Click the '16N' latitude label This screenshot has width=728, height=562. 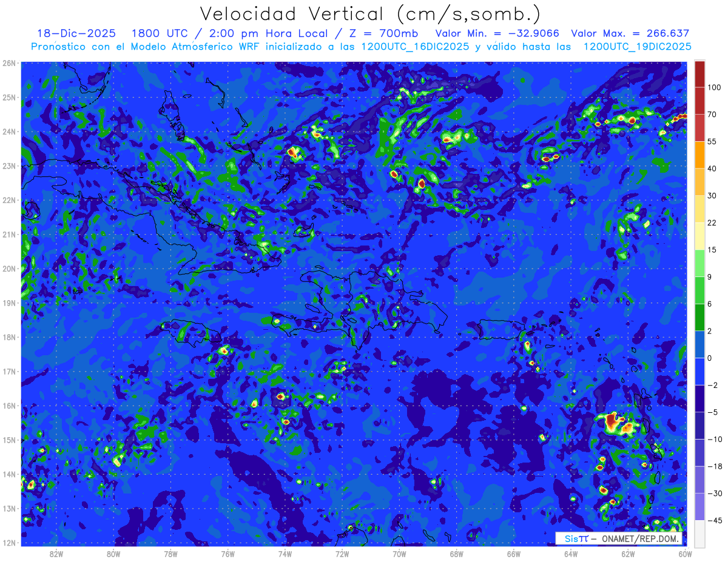[x=9, y=406]
